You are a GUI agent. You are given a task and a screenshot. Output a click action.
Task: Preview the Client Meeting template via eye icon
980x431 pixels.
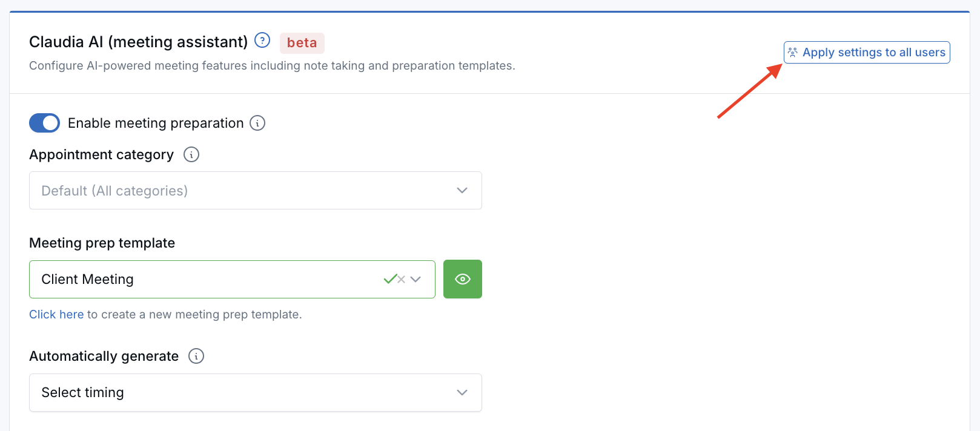[462, 279]
